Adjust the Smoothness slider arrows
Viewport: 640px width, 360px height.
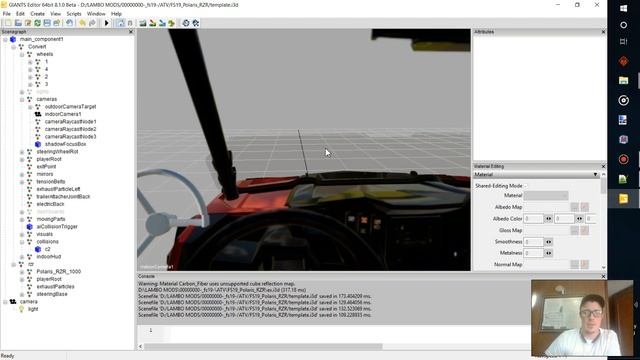pyautogui.click(x=549, y=242)
